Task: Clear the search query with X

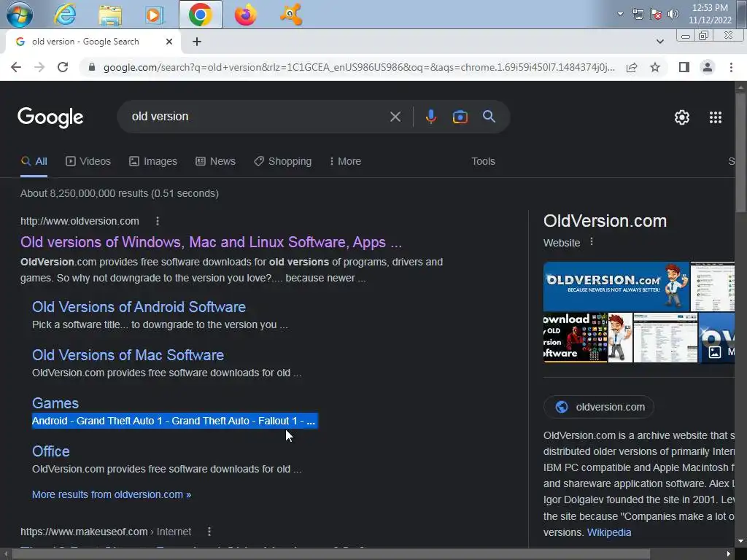Action: point(395,117)
